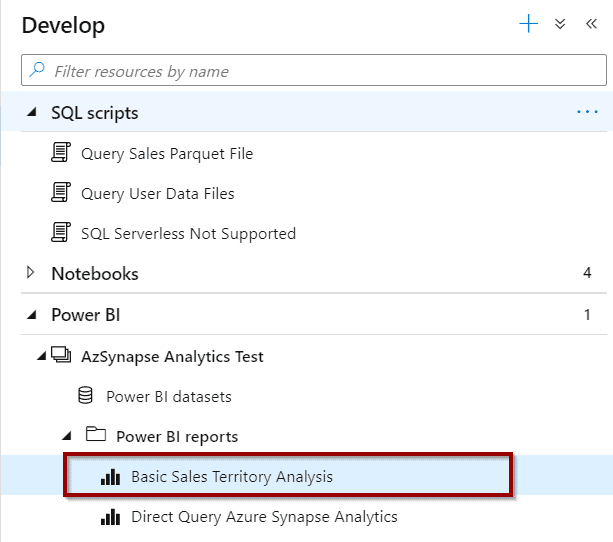Click workspace icon of AzSynapse Analytics Test
Screen dimensions: 613x542
[x=61, y=355]
